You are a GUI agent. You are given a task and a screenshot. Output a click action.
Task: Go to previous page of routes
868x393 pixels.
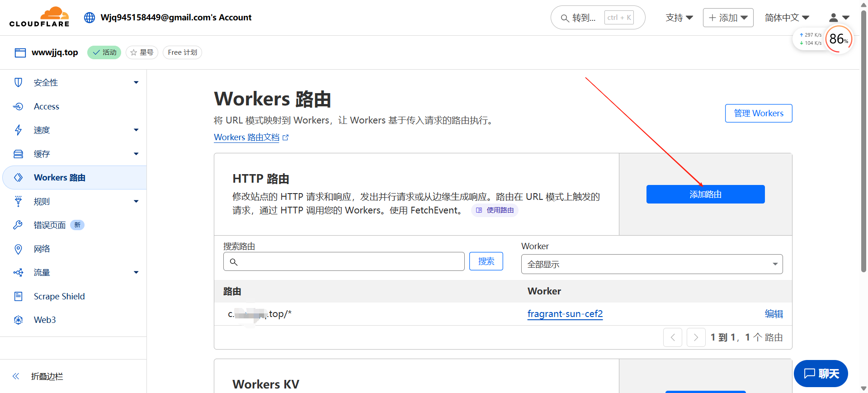[x=673, y=337]
